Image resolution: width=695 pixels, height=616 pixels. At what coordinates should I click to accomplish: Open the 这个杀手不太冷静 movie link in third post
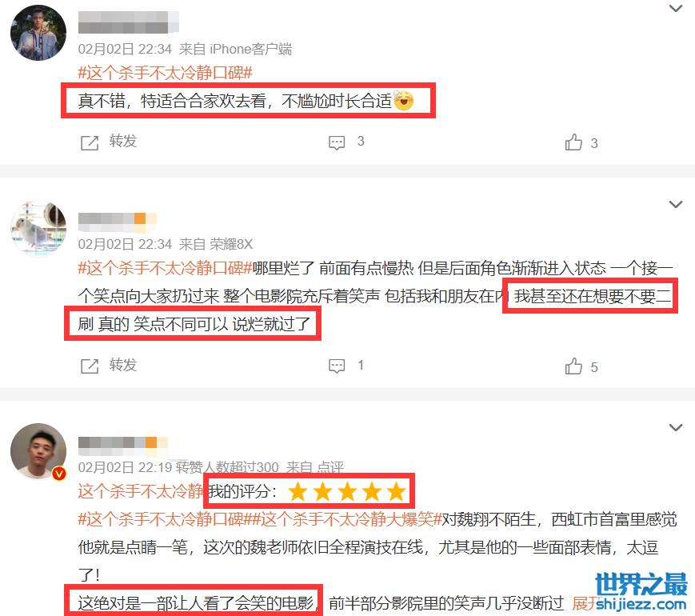point(141,491)
